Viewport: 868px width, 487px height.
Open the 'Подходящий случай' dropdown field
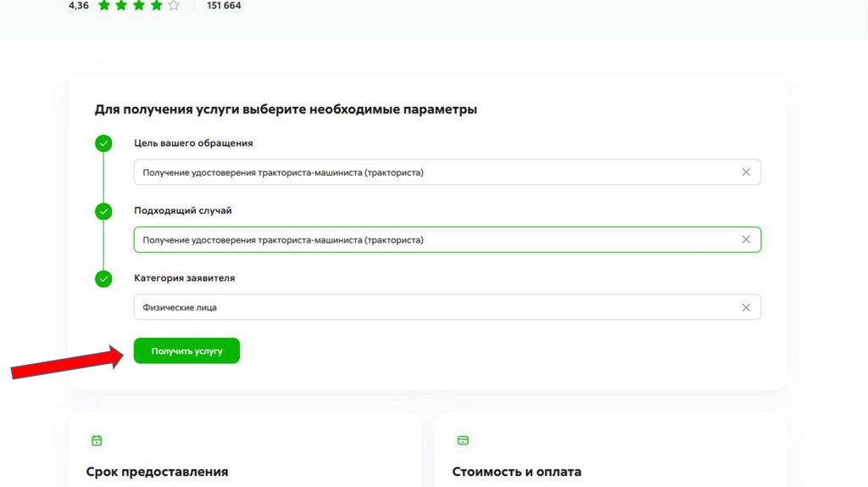[x=448, y=240]
